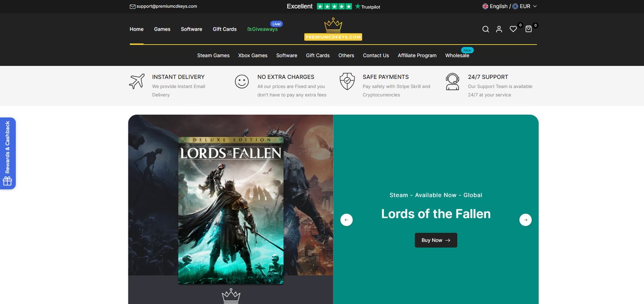This screenshot has width=644, height=304.
Task: Open Xbox Games category
Action: coord(253,55)
